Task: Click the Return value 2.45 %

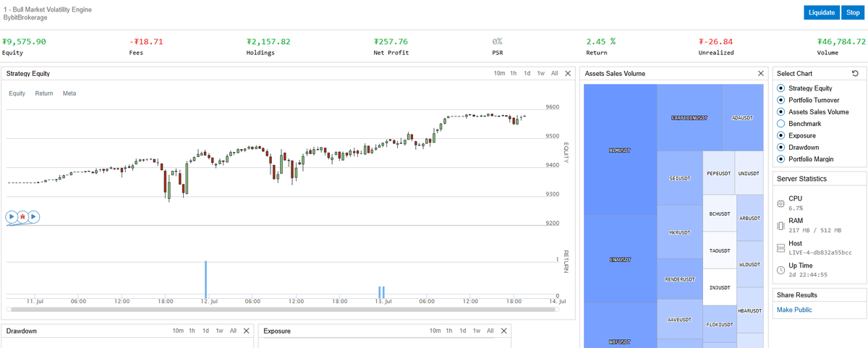Action: pyautogui.click(x=601, y=41)
